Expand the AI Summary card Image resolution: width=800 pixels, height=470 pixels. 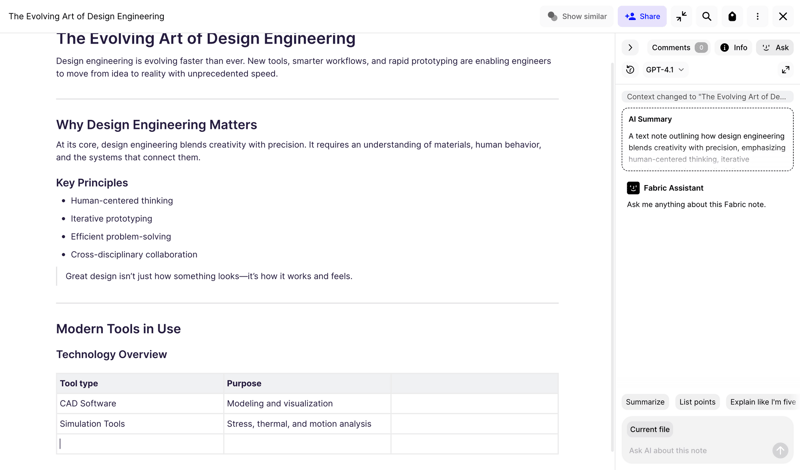707,139
